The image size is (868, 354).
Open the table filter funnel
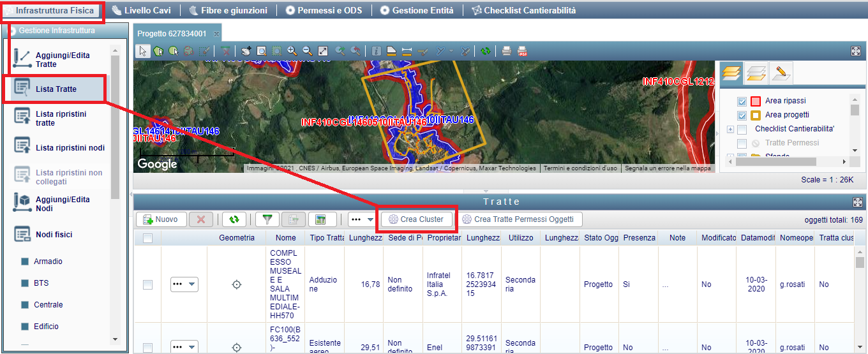(x=267, y=219)
